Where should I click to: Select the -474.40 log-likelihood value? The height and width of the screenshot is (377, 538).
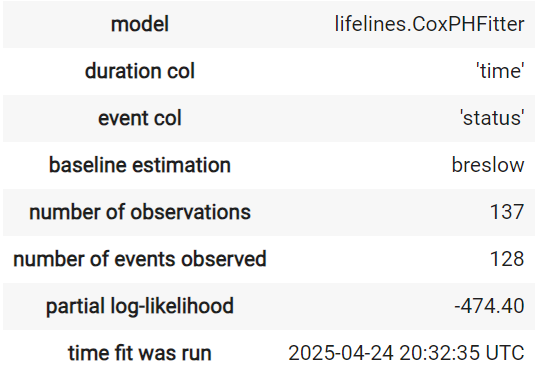(489, 306)
